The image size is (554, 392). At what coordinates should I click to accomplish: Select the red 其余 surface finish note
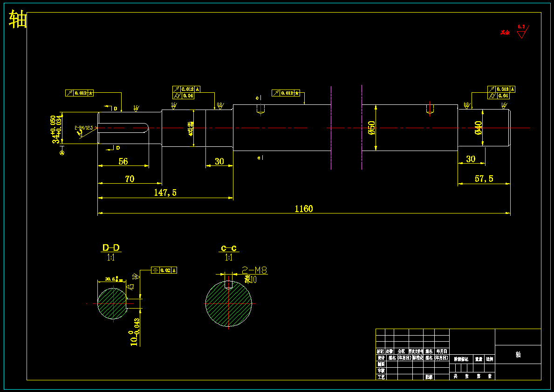[x=505, y=33]
